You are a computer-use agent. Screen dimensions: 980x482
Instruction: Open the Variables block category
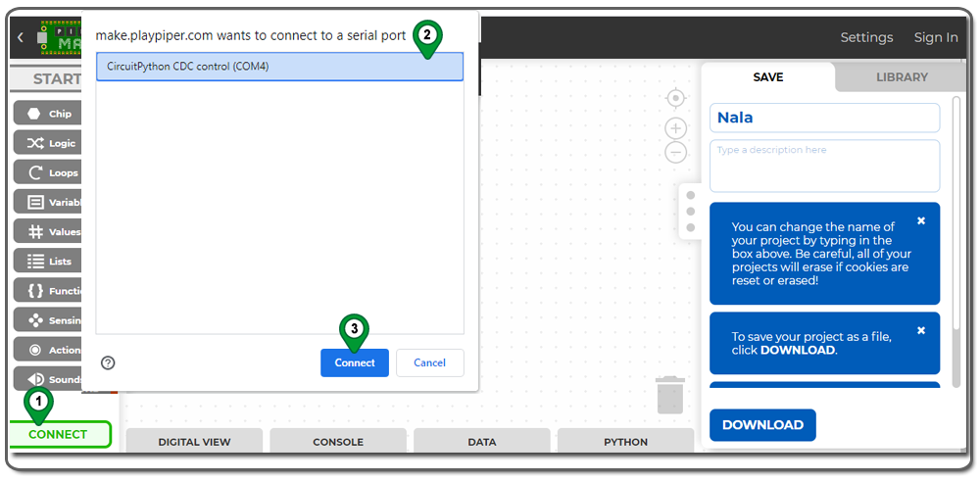pyautogui.click(x=47, y=202)
